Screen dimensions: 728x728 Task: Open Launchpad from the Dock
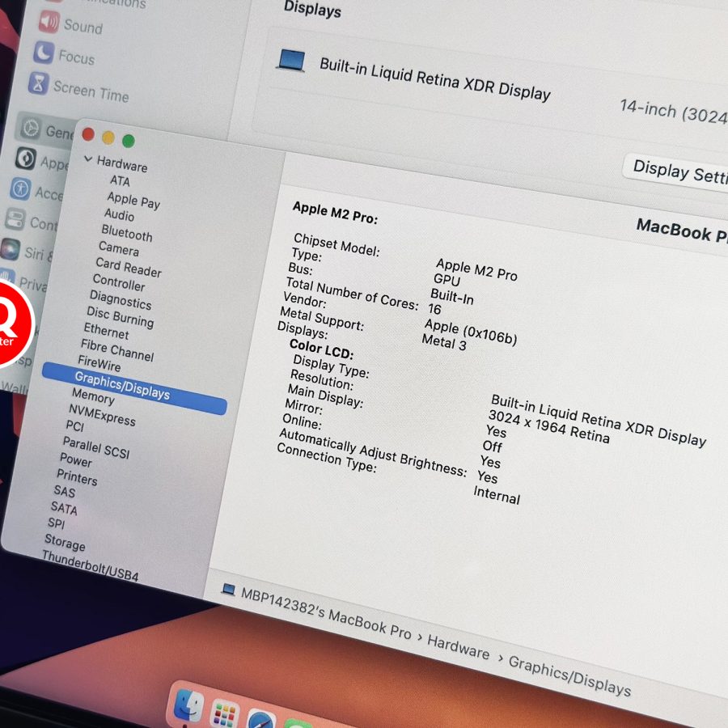point(225,714)
